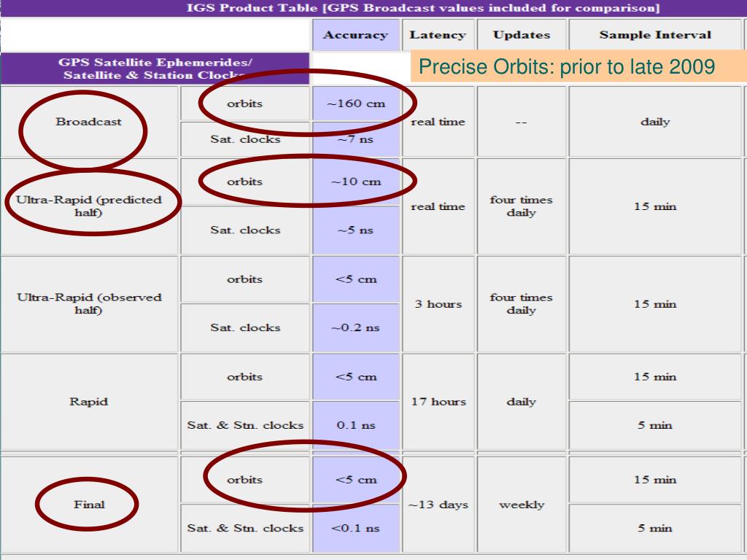Click the "17 hours" latency cell
This screenshot has height=560, width=747.
click(x=438, y=402)
